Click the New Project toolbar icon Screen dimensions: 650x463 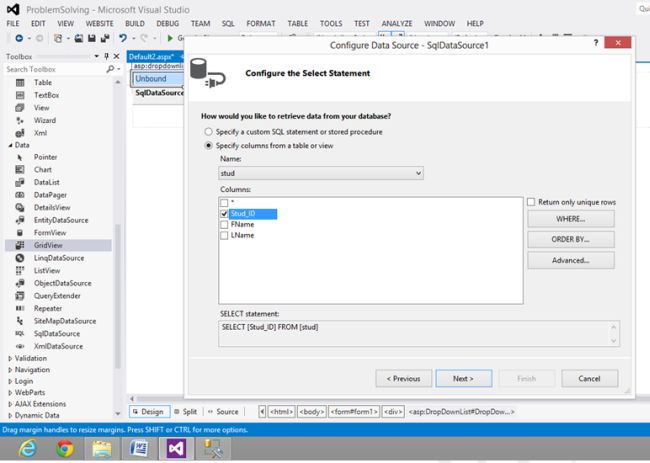(58, 38)
